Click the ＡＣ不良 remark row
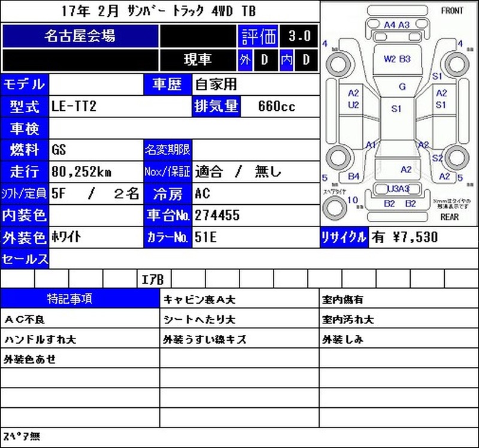The height and width of the screenshot is (448, 479). pos(80,319)
